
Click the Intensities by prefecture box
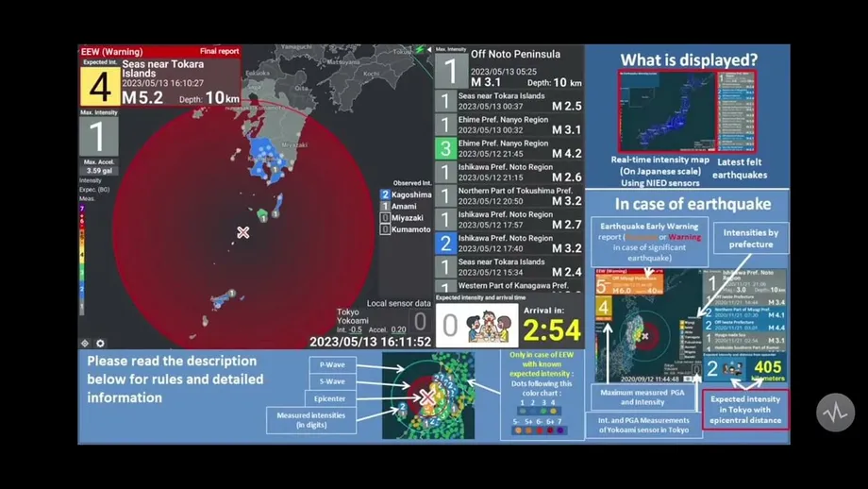751,238
